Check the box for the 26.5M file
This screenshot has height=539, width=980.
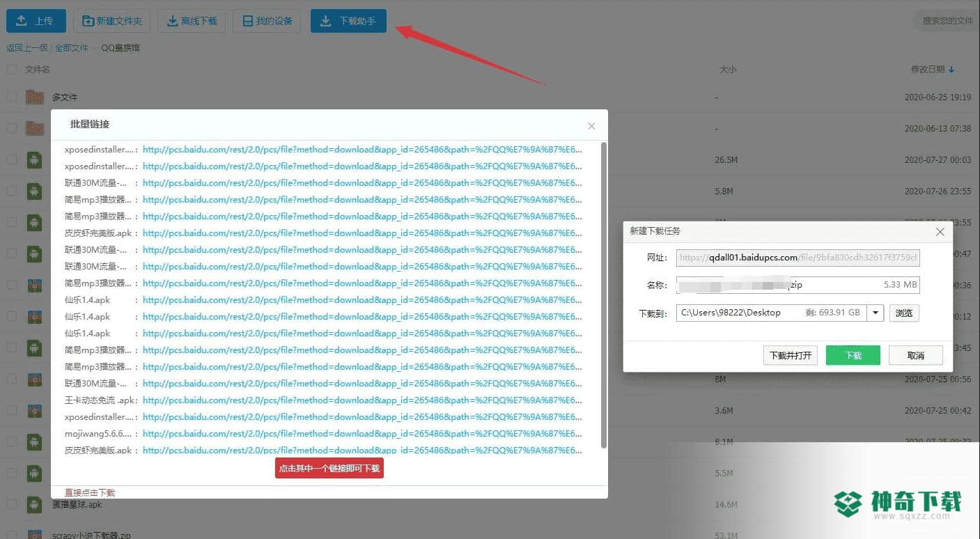point(11,159)
